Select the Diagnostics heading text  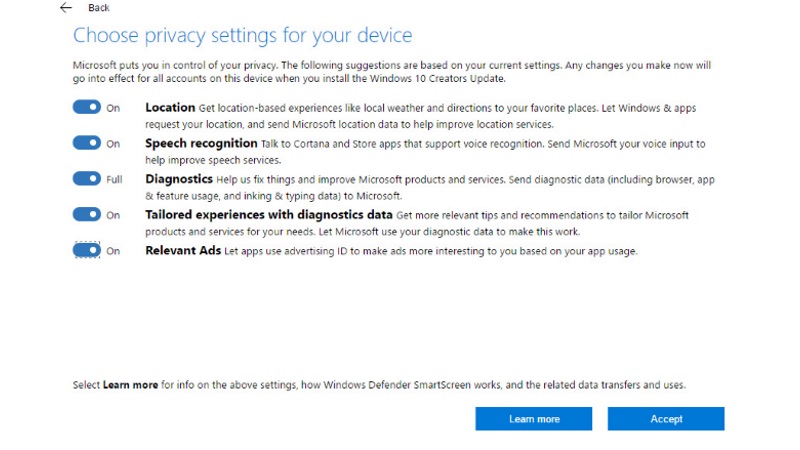tap(179, 179)
